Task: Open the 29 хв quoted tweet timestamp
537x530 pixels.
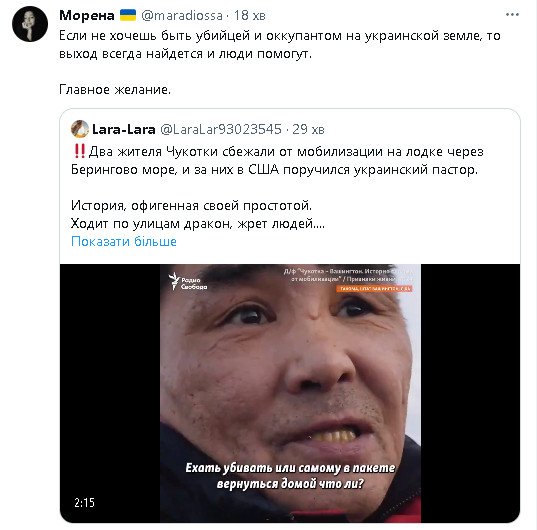Action: click(x=308, y=129)
